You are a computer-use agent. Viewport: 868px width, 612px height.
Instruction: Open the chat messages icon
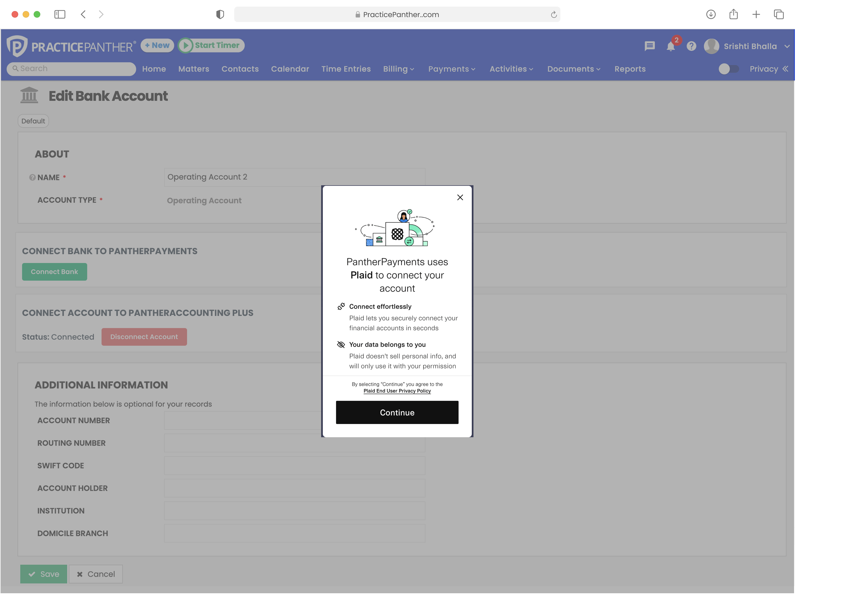(649, 46)
